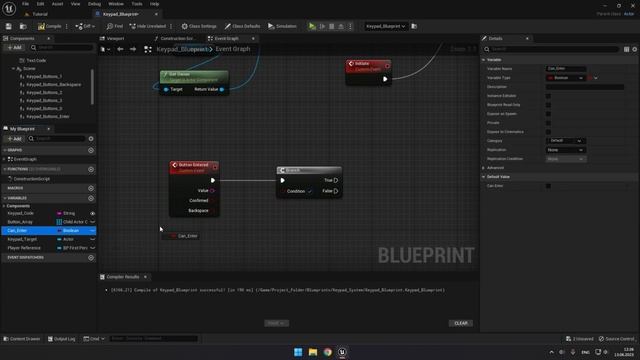The image size is (640, 360).
Task: Toggle Hide Unrelated nodes
Action: click(x=147, y=26)
